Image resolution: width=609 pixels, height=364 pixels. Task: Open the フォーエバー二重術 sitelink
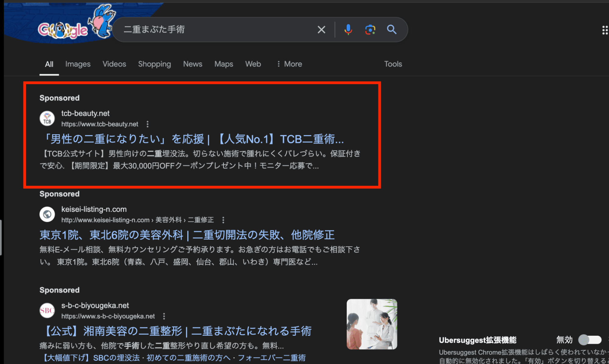pyautogui.click(x=272, y=358)
